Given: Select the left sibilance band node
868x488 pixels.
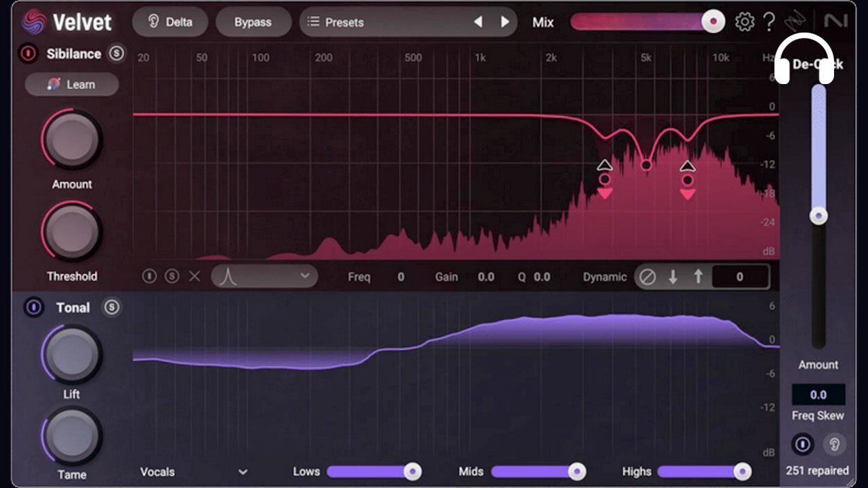Looking at the screenshot, I should click(x=604, y=180).
